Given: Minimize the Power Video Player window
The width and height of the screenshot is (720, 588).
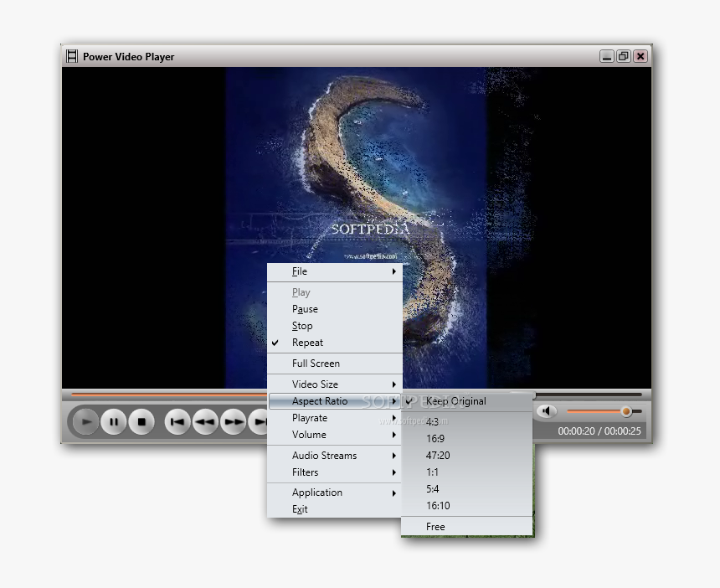Looking at the screenshot, I should [x=607, y=56].
